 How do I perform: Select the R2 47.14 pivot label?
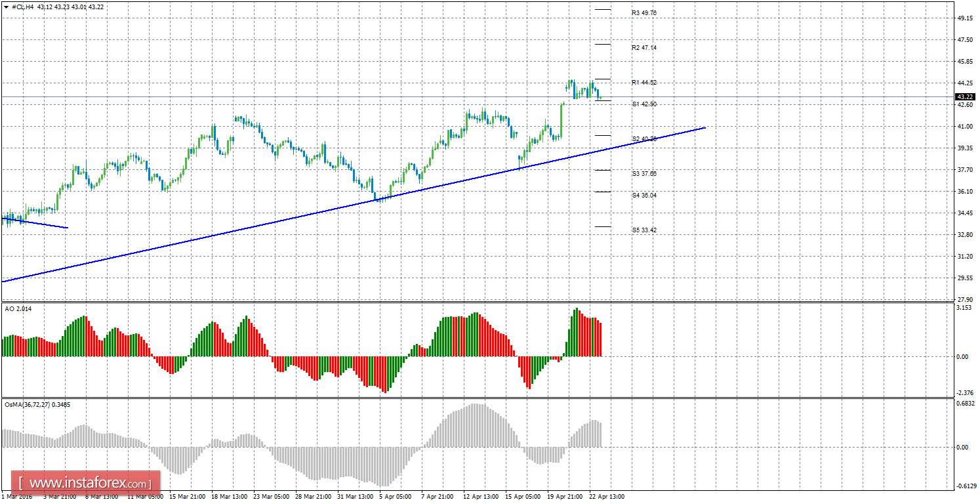pos(644,48)
